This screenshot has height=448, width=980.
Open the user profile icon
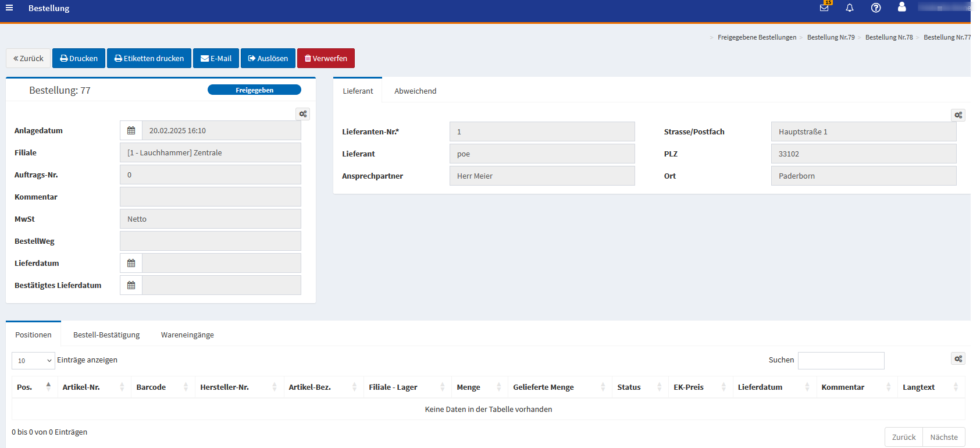[901, 7]
